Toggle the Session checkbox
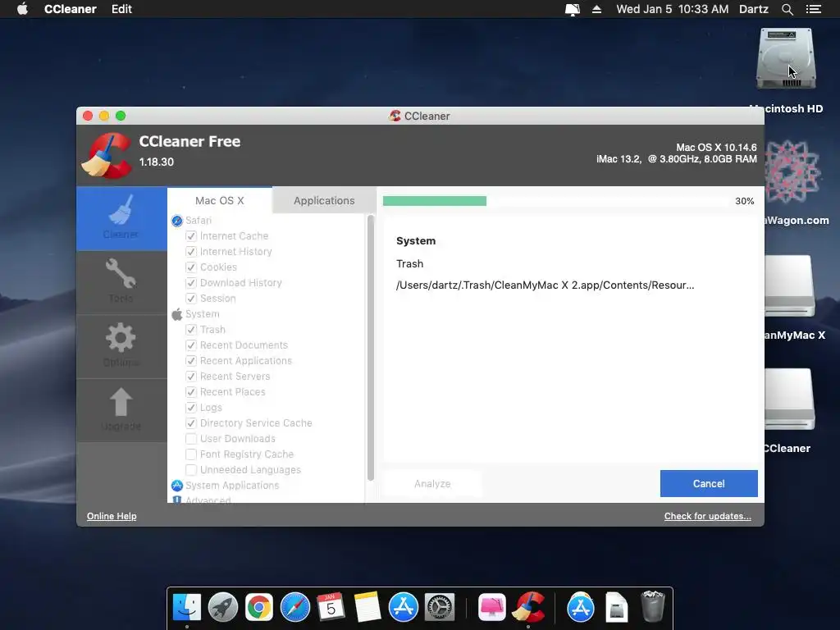This screenshot has height=630, width=840. (x=190, y=299)
